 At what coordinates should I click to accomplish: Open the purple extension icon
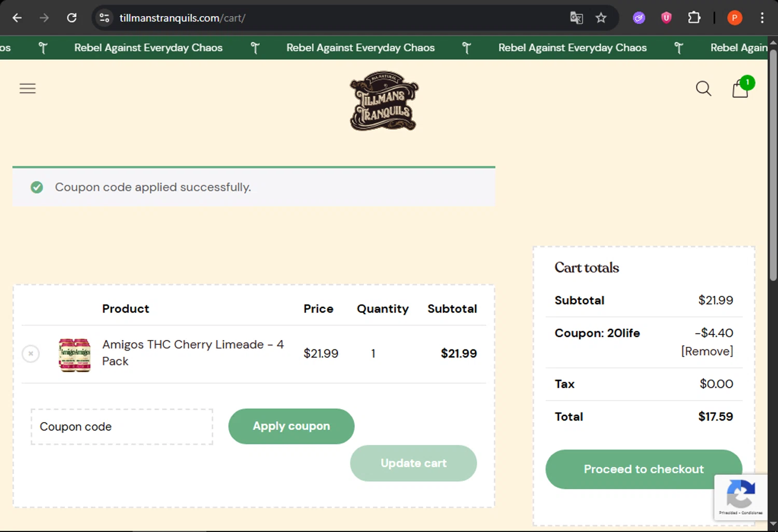pos(639,18)
